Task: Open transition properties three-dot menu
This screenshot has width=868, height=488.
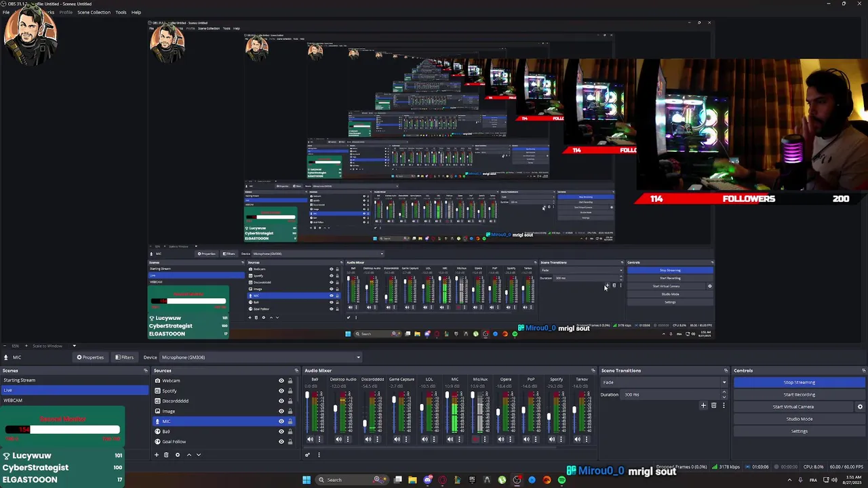Action: point(723,405)
